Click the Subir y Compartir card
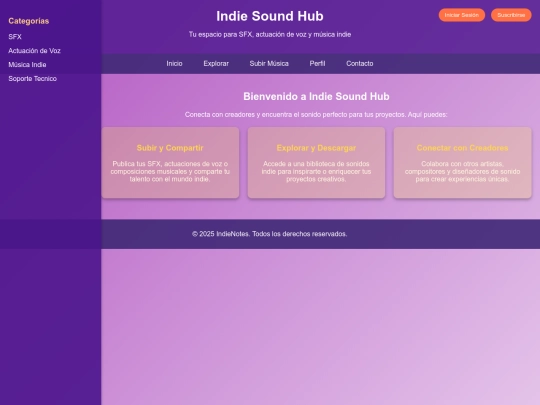The image size is (540, 405). coord(170,163)
